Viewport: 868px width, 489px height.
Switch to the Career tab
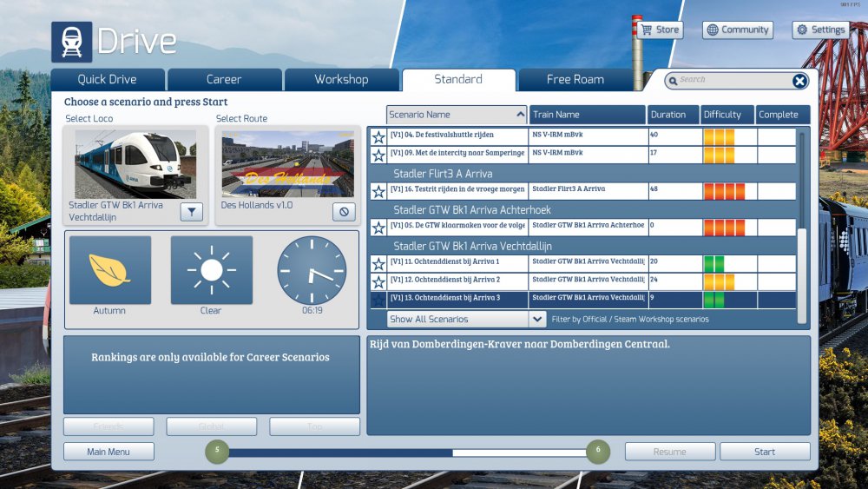[x=224, y=80]
